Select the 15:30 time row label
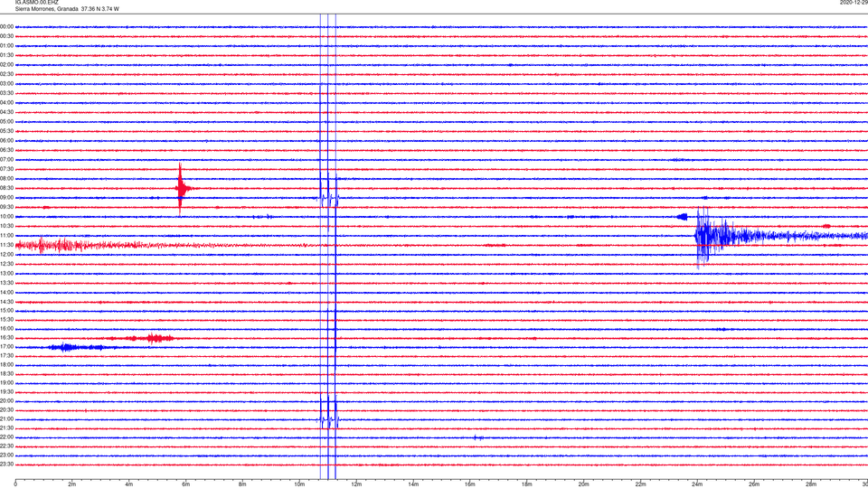This screenshot has width=868, height=488. [7, 319]
